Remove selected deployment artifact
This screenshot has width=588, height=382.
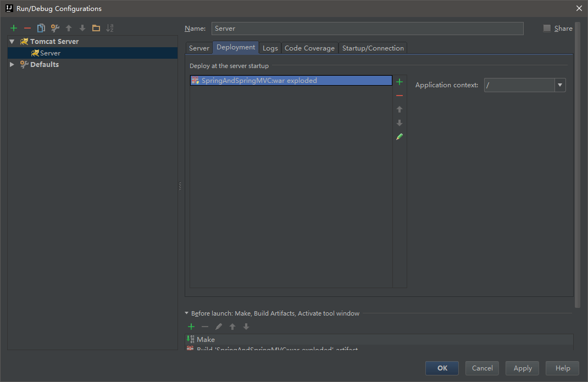400,96
